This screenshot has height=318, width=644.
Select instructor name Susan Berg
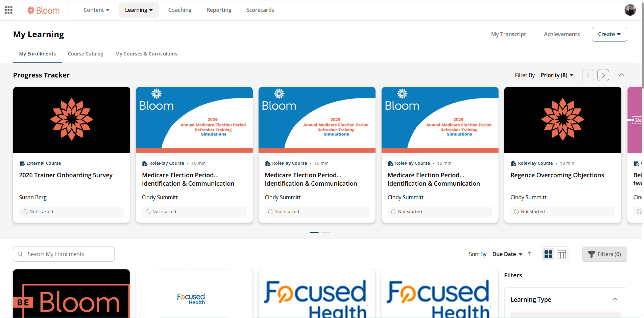point(33,197)
